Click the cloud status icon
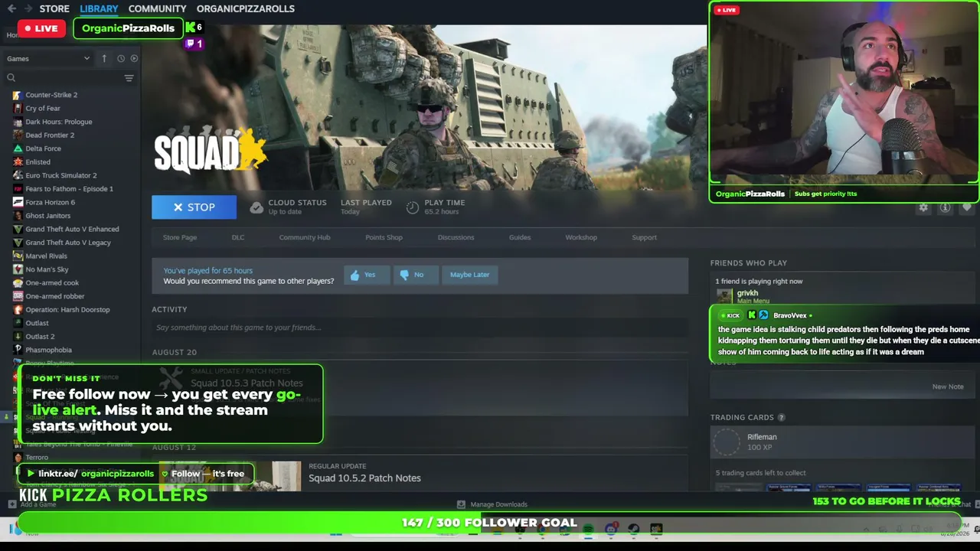Viewport: 980px width, 551px height. coord(256,207)
